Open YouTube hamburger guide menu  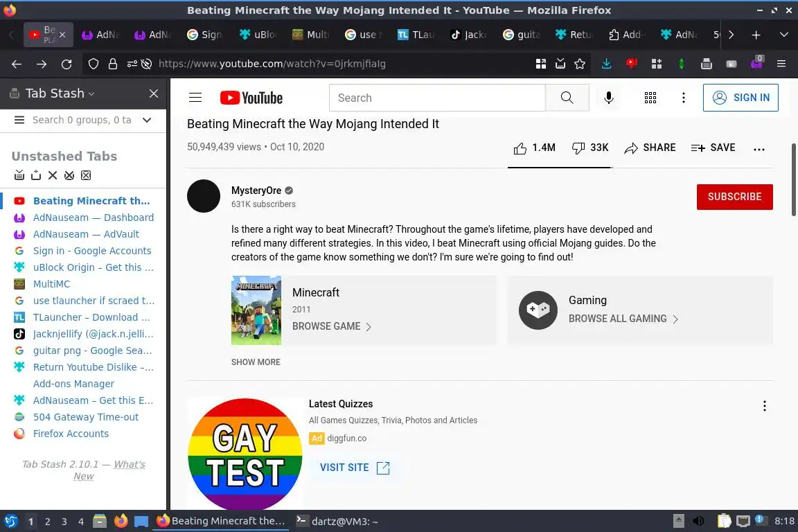pos(195,98)
